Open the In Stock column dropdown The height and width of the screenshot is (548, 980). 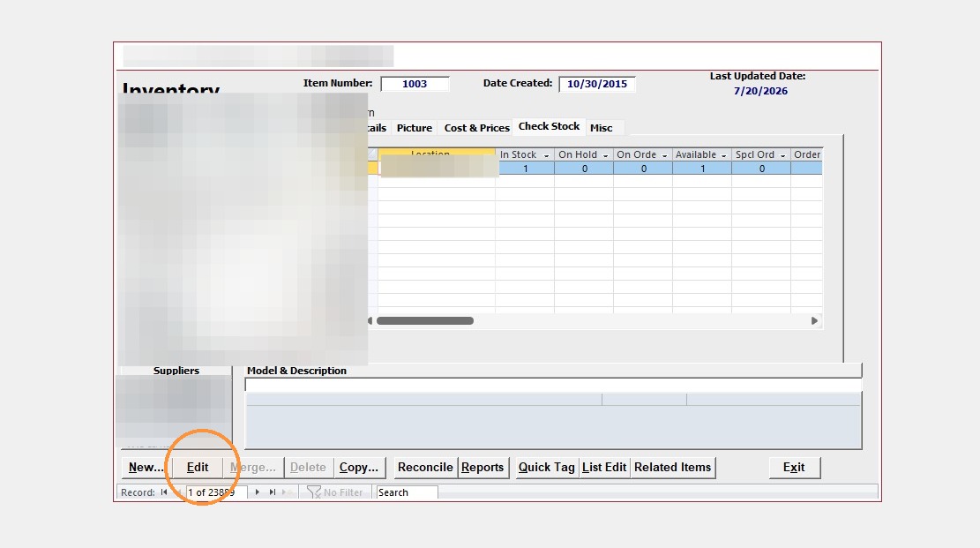coord(546,155)
